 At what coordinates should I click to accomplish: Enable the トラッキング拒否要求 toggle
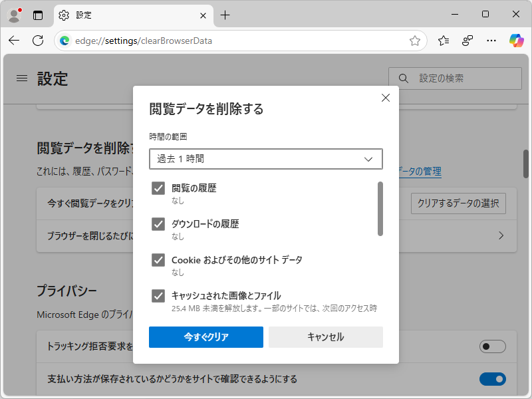[492, 346]
